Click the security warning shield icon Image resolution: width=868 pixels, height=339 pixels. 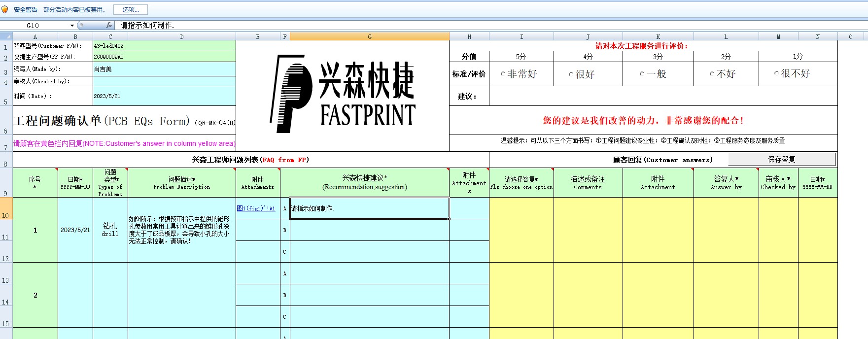pyautogui.click(x=5, y=9)
